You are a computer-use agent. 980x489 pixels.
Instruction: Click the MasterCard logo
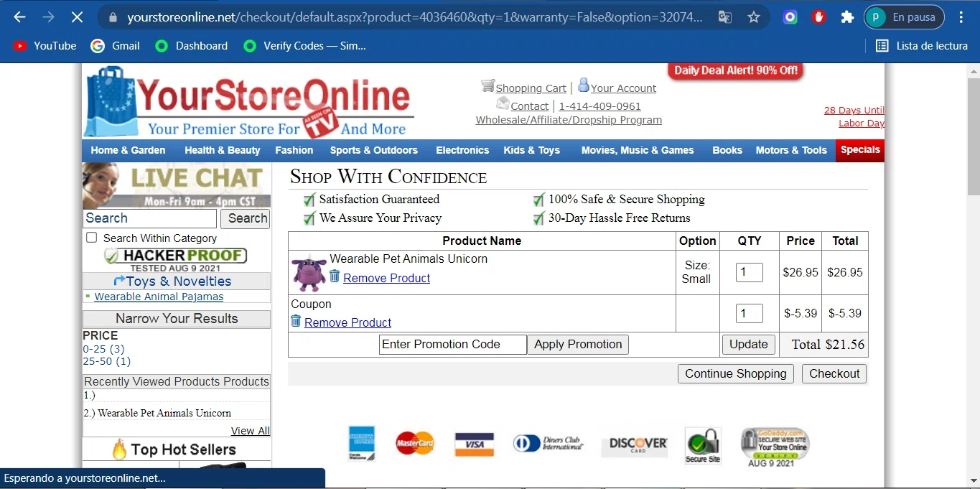415,443
